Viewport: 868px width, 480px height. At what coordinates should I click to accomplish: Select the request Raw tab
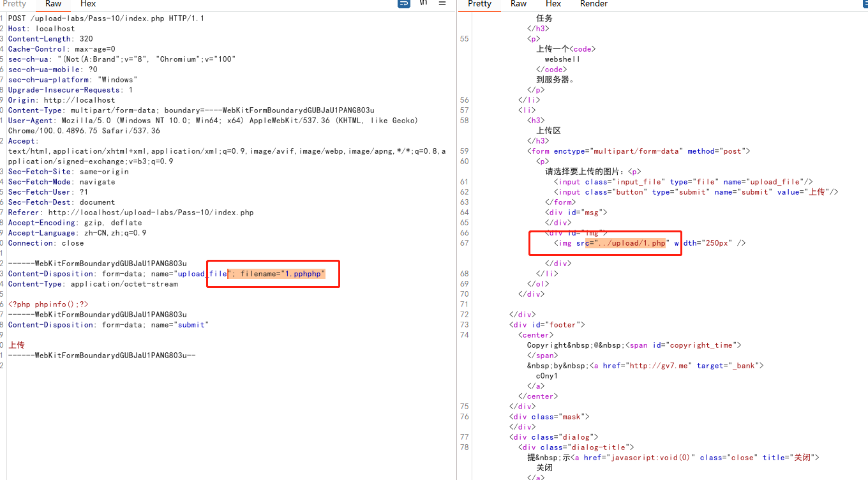point(54,4)
